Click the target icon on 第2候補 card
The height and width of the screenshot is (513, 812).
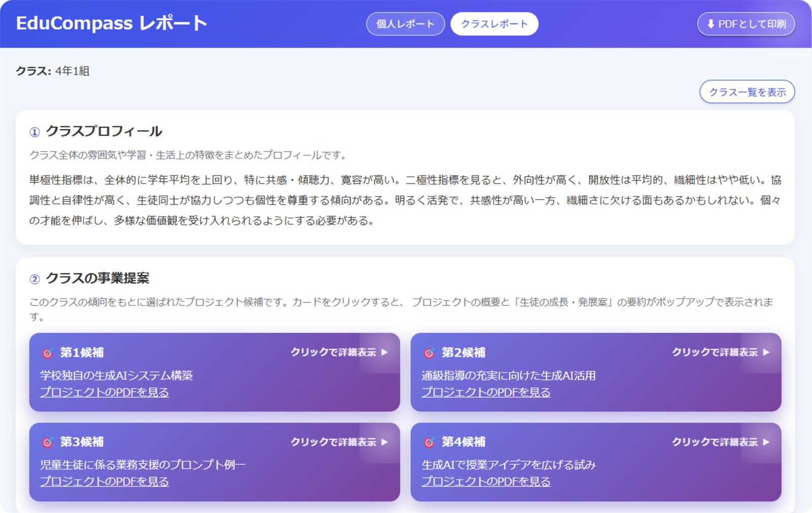coord(429,352)
